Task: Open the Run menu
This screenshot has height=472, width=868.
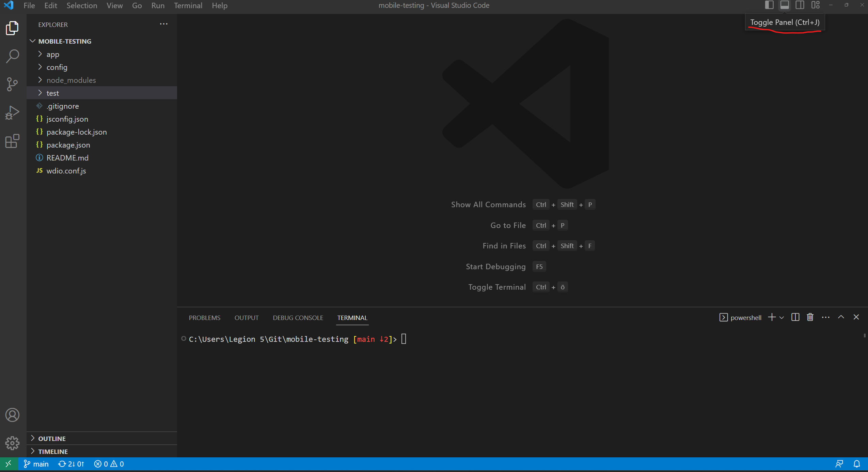Action: click(158, 5)
